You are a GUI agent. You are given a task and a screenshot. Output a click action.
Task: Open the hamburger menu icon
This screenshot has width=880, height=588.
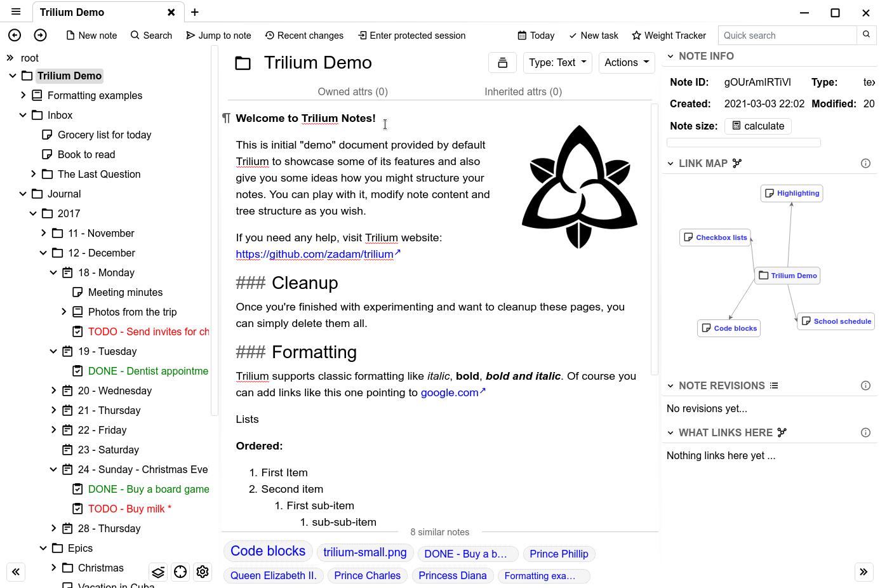(x=16, y=12)
